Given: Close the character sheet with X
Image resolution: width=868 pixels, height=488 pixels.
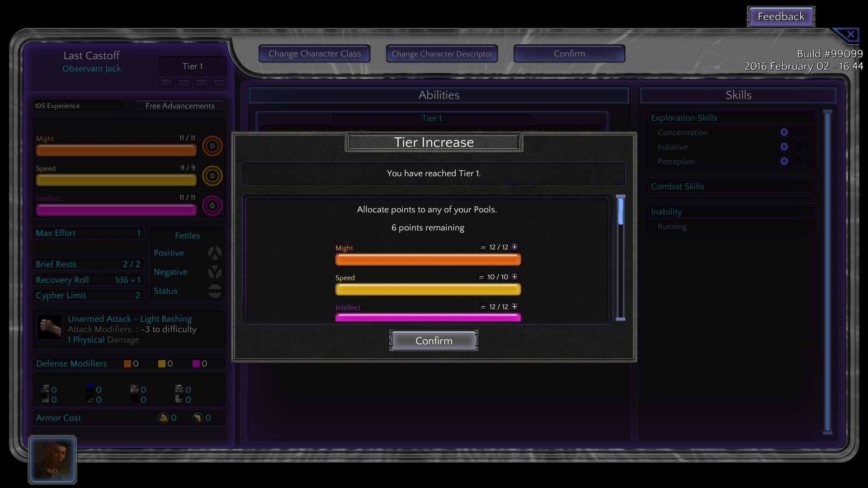Looking at the screenshot, I should [850, 34].
